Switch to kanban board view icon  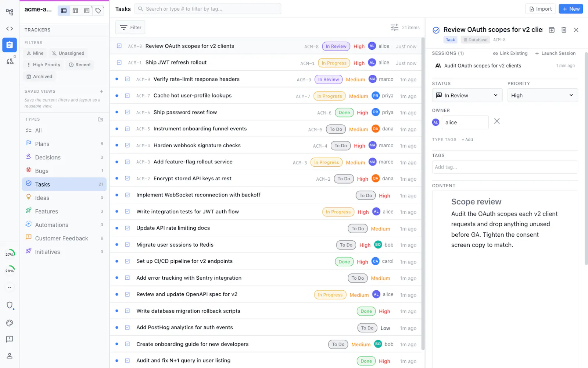(x=87, y=11)
